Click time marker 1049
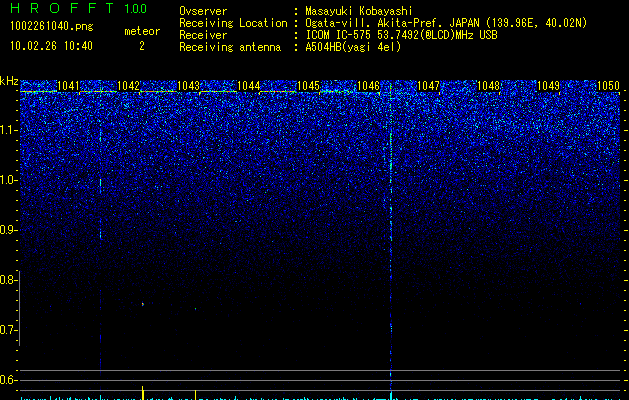Screen dimensions: 629x400 tap(548, 85)
